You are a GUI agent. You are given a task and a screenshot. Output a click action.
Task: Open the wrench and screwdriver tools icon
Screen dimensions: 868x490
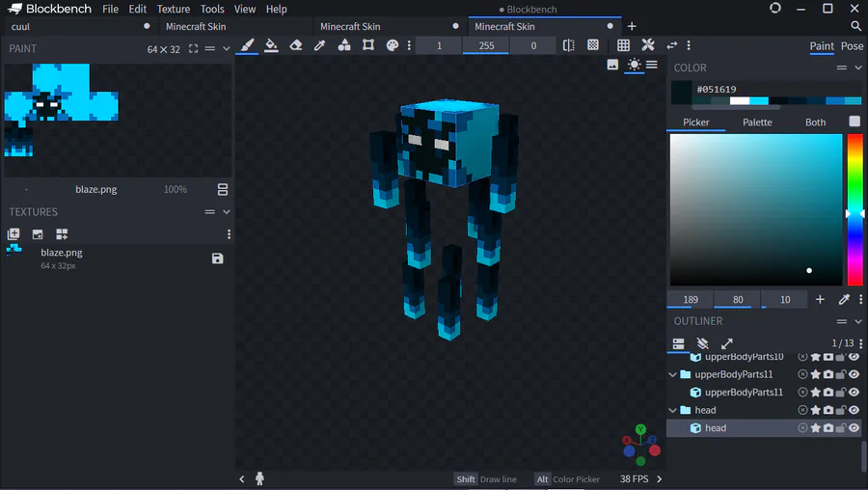(x=648, y=45)
